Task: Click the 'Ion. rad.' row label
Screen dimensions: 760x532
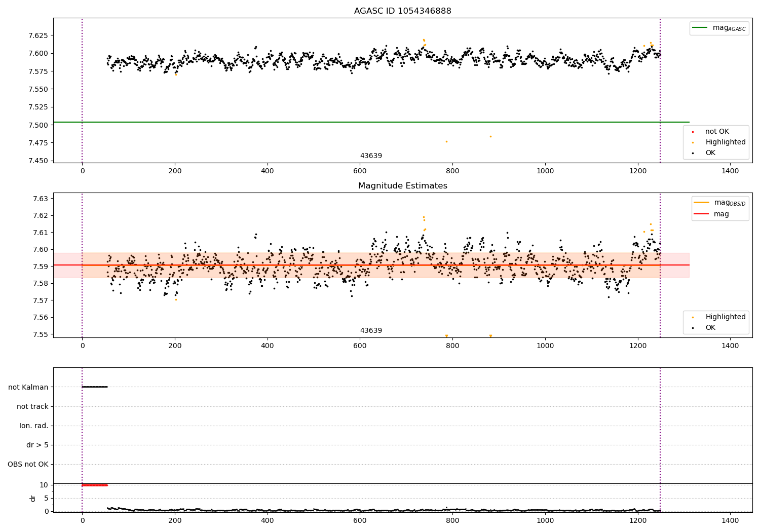Action: (34, 426)
